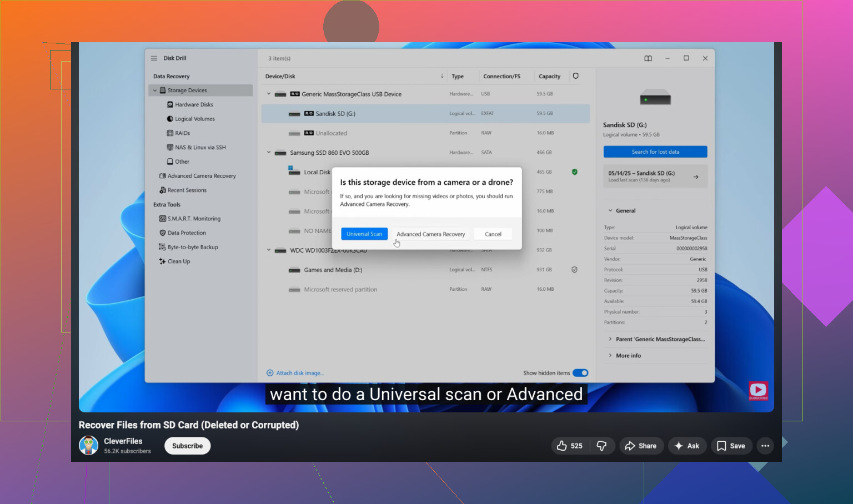The height and width of the screenshot is (504, 853).
Task: Like the video with thumbs up
Action: (x=562, y=446)
